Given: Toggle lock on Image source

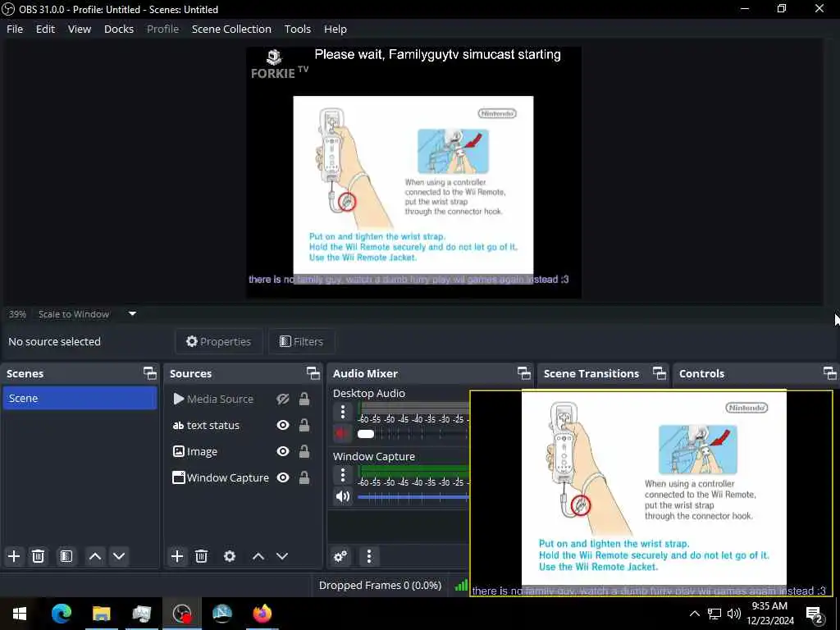Looking at the screenshot, I should point(304,452).
